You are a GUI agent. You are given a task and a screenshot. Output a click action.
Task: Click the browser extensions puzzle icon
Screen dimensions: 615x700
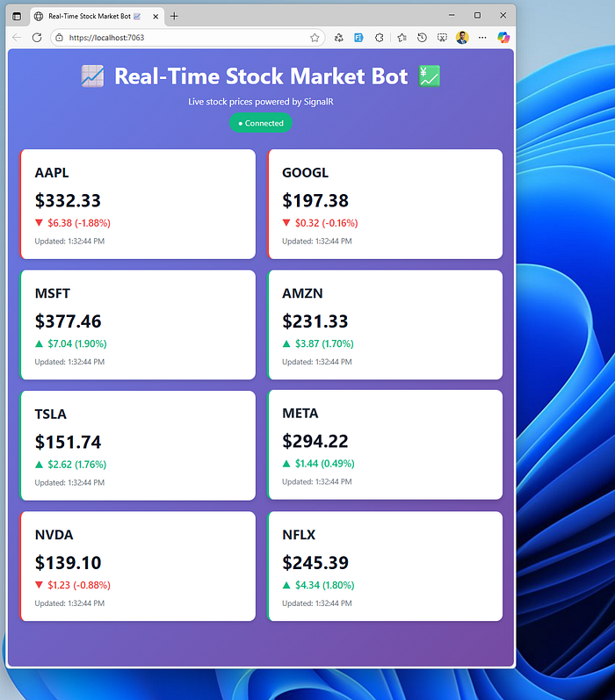pos(380,38)
